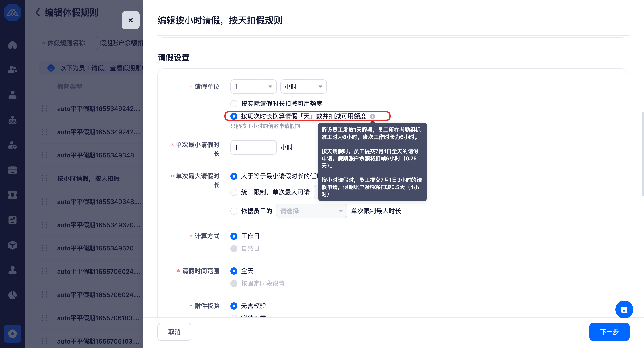Grab the drag handle for the first auto平平假期1655706024 row
This screenshot has width=644, height=348.
point(45,271)
